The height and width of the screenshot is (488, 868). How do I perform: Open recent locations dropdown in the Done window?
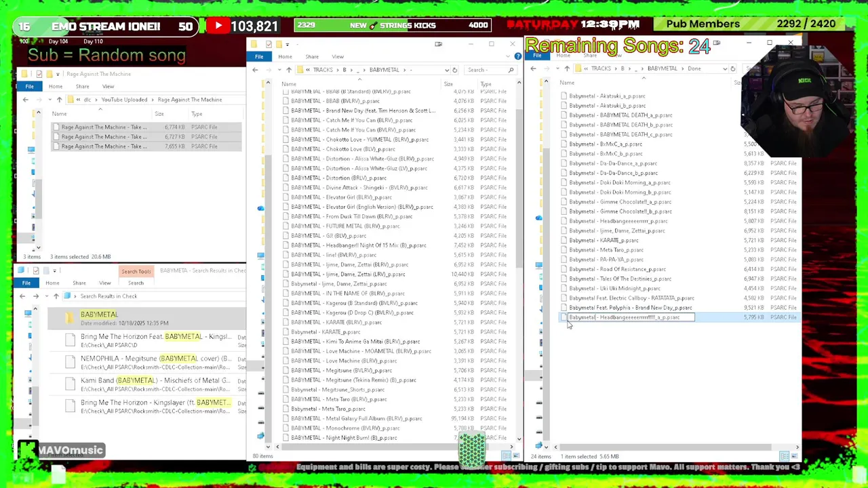[556, 68]
